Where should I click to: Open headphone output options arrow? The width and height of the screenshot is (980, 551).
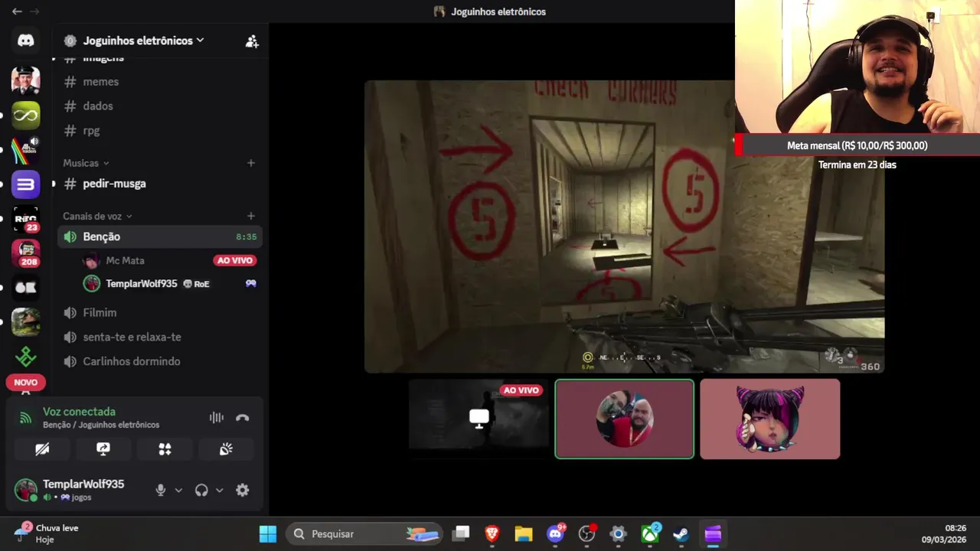219,491
